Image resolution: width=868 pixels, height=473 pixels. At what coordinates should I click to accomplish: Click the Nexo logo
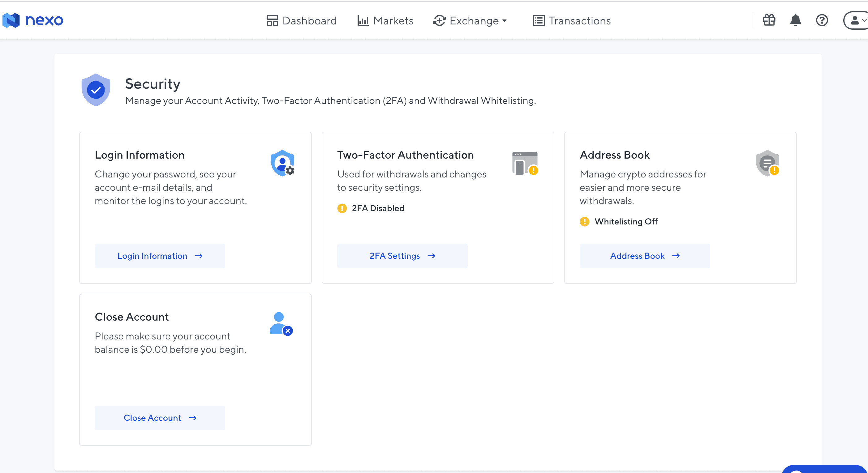[x=33, y=20]
